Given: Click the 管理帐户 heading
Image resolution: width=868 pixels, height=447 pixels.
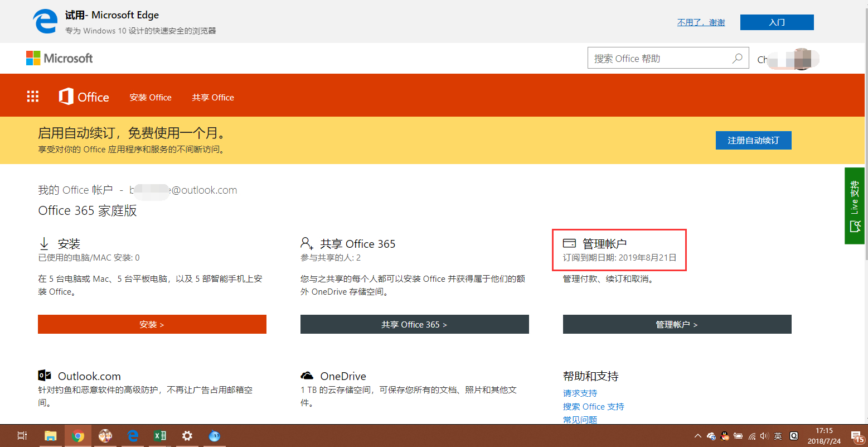Looking at the screenshot, I should (605, 244).
